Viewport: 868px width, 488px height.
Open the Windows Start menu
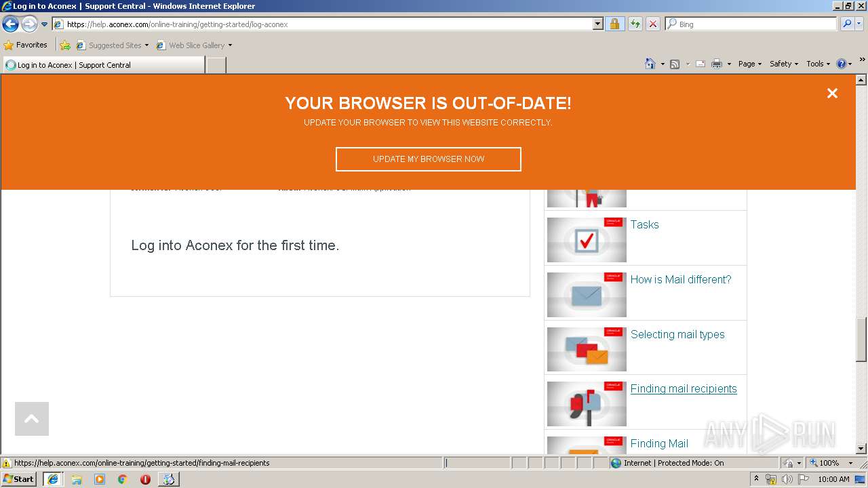click(19, 479)
